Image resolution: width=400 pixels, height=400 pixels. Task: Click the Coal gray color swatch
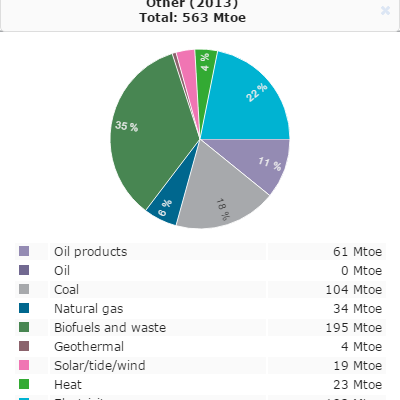24,289
